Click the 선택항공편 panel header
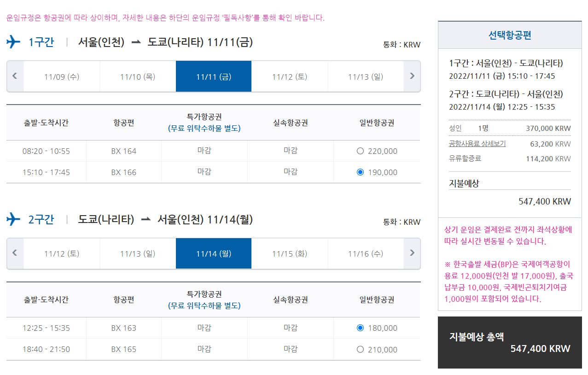This screenshot has width=588, height=375. click(x=510, y=35)
